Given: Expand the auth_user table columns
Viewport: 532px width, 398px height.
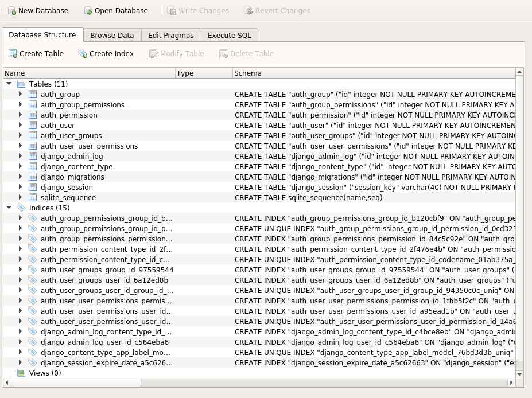Looking at the screenshot, I should [x=20, y=125].
